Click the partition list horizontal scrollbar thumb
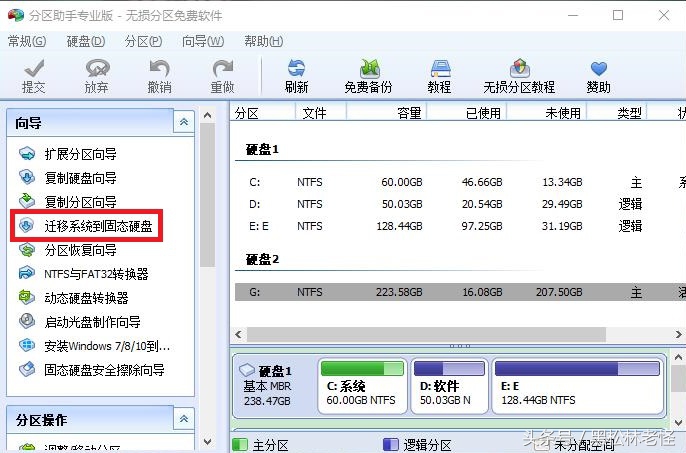This screenshot has height=453, width=686. pos(426,334)
